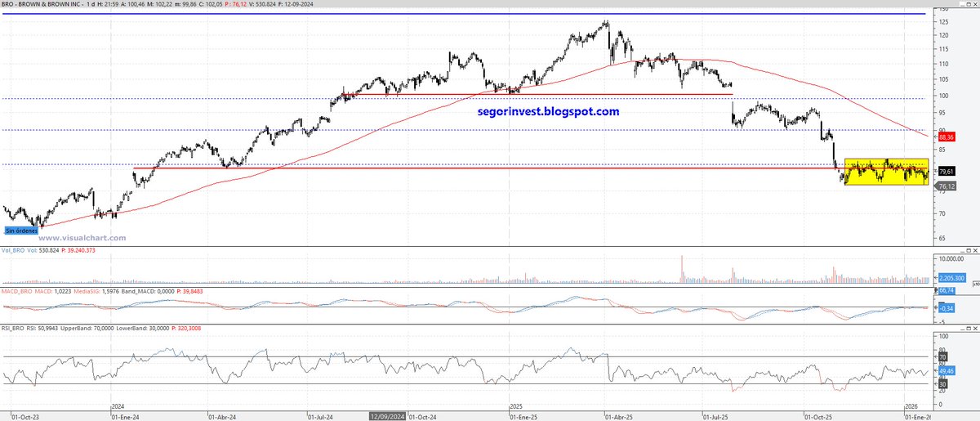Image resolution: width=980 pixels, height=421 pixels.
Task: Click the BRO - BROWN & BROWN INC title
Action: (x=42, y=6)
